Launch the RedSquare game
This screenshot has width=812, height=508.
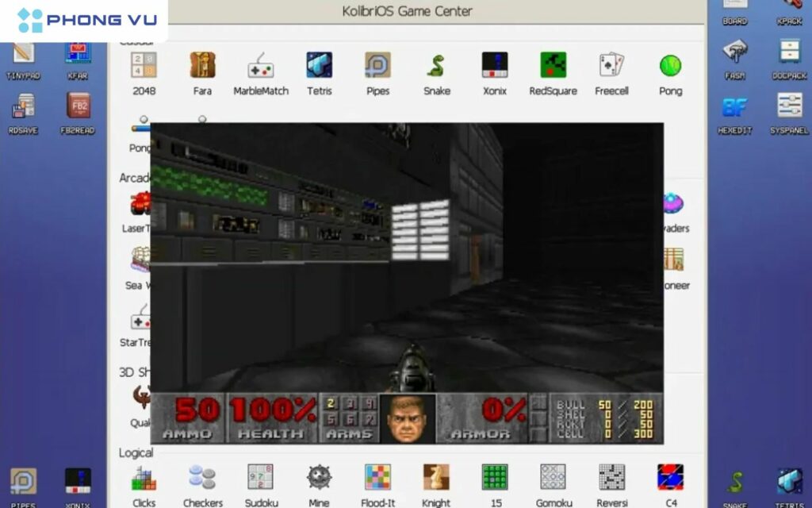pyautogui.click(x=553, y=65)
